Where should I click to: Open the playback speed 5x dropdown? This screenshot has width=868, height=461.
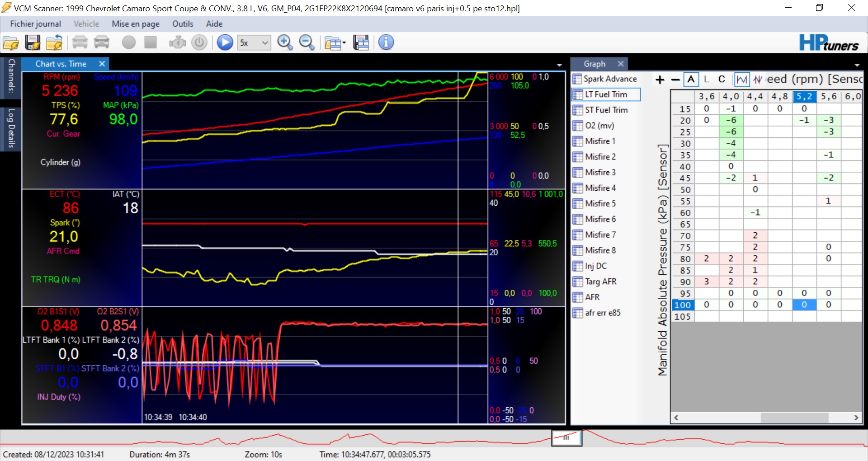(x=265, y=43)
